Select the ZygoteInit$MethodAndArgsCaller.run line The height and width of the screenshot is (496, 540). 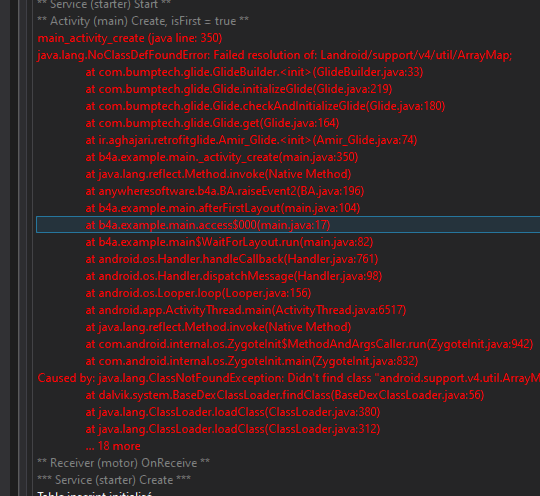tap(309, 344)
